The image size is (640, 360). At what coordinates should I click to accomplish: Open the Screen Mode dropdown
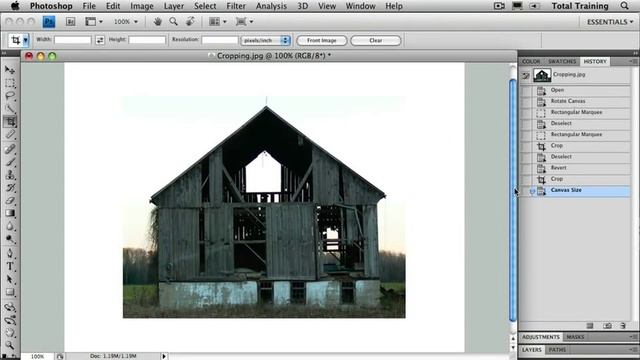point(244,22)
